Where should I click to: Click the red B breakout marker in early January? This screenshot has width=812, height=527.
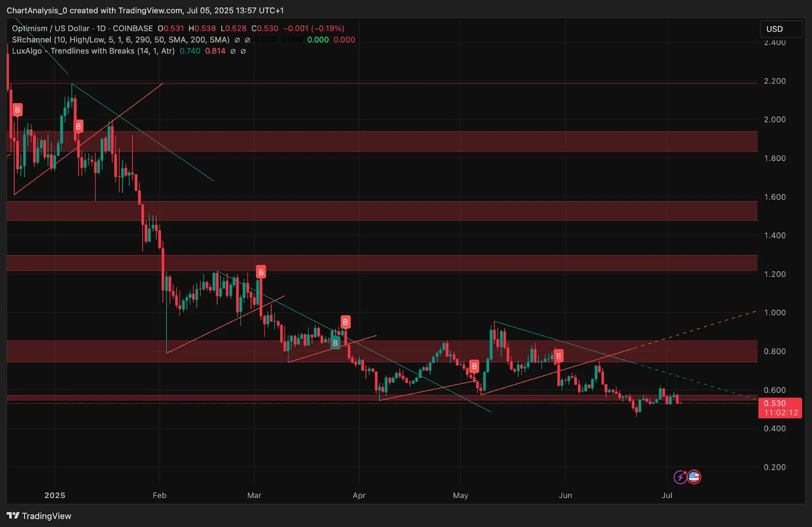pos(17,109)
